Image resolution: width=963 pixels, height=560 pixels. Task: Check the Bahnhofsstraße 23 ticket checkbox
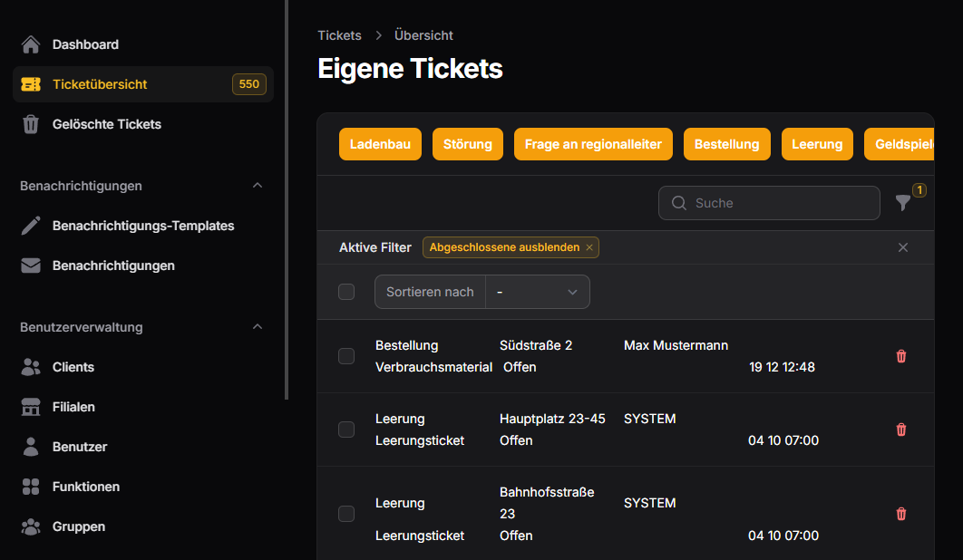point(346,513)
